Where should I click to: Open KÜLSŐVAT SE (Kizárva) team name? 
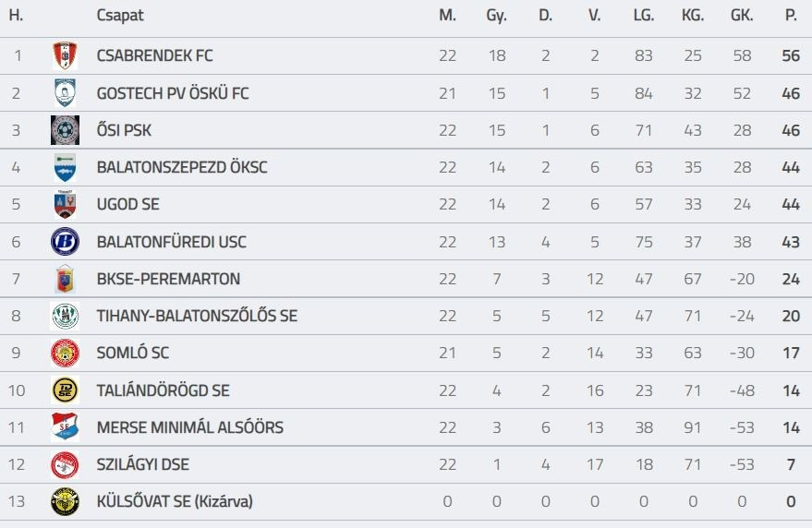tap(175, 501)
